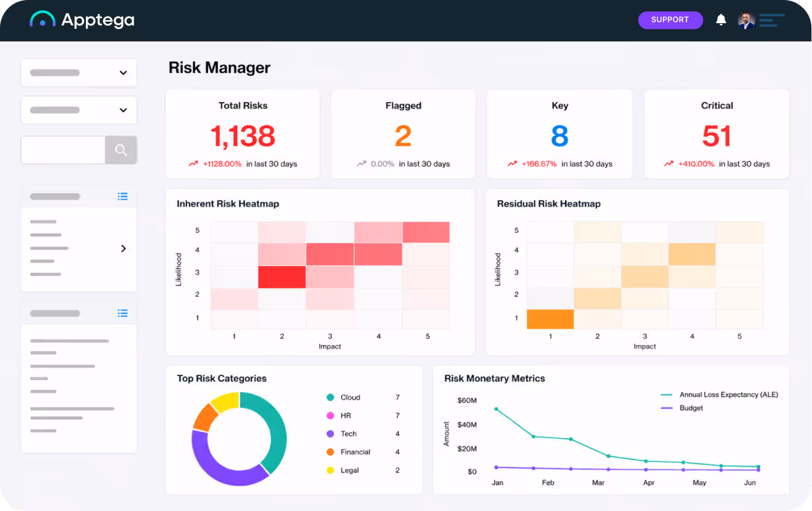The width and height of the screenshot is (812, 511).
Task: Click the Total Risks trend arrow icon
Action: tap(193, 164)
